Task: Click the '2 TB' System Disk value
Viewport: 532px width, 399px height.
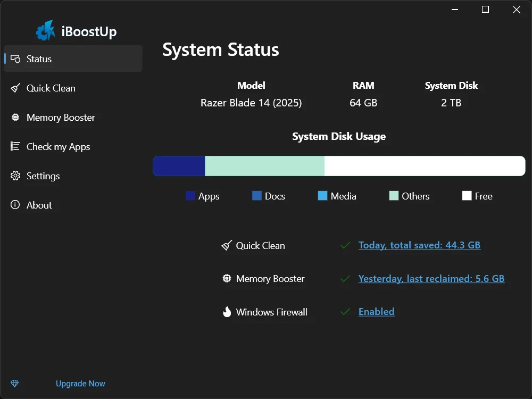Action: coord(451,103)
